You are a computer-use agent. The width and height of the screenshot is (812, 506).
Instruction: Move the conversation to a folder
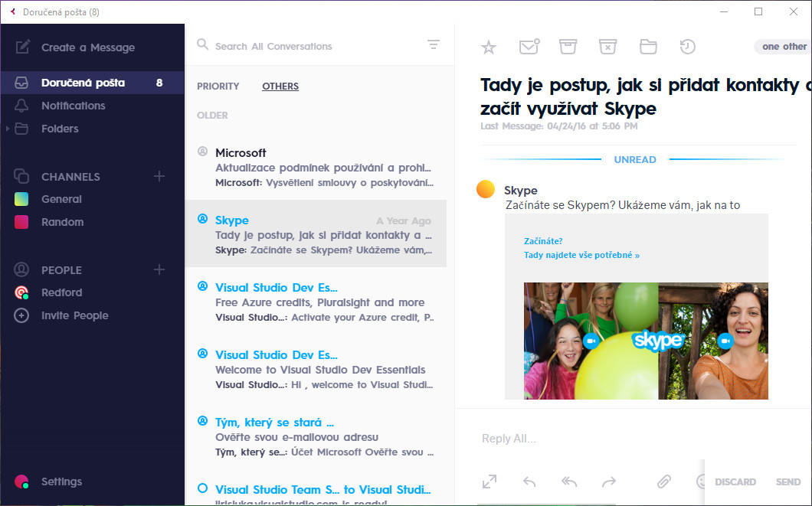(x=648, y=47)
